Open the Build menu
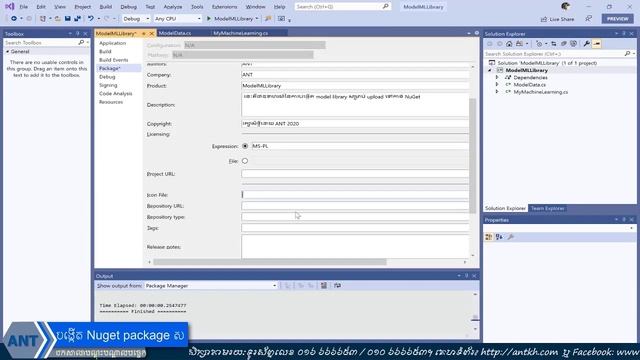This screenshot has width=640, height=360. click(106, 7)
